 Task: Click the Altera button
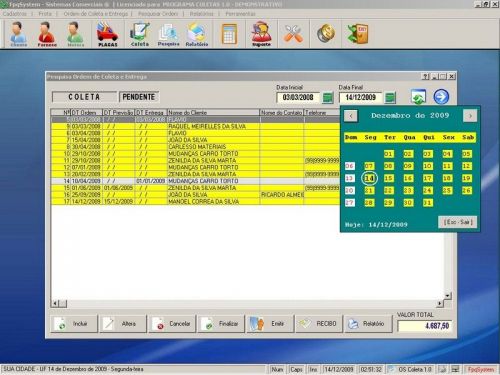(x=123, y=324)
